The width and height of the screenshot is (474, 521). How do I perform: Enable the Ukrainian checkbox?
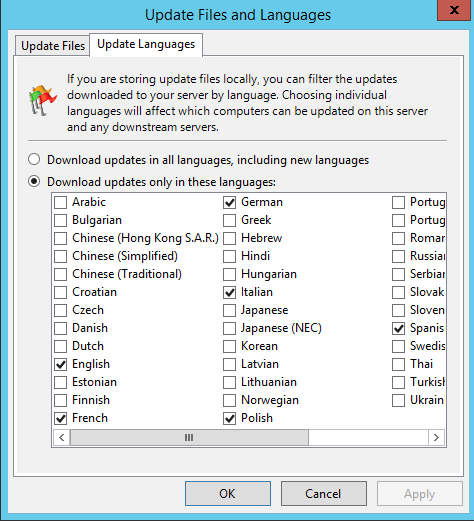(399, 400)
